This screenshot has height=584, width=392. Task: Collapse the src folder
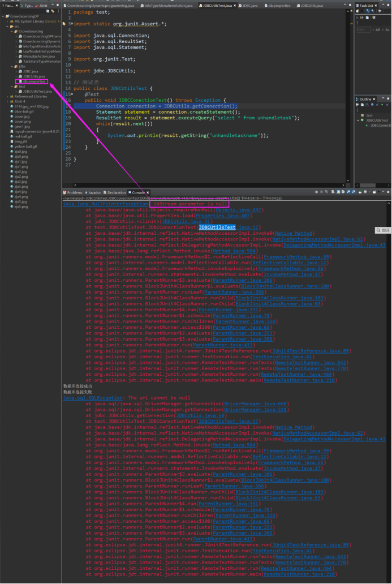pyautogui.click(x=7, y=27)
